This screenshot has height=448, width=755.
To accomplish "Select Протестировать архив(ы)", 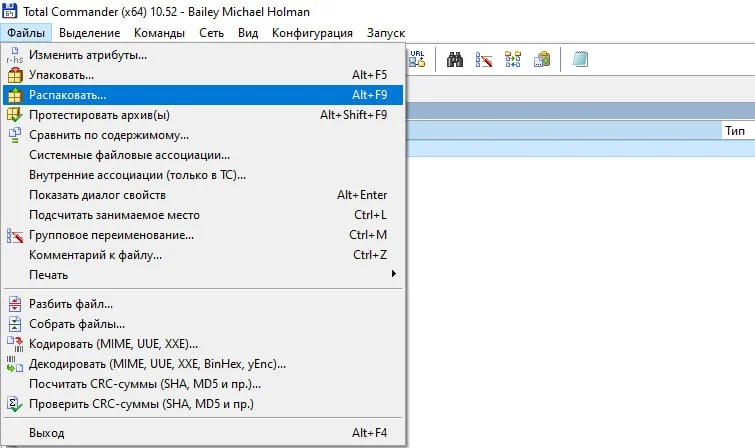I will [203, 115].
